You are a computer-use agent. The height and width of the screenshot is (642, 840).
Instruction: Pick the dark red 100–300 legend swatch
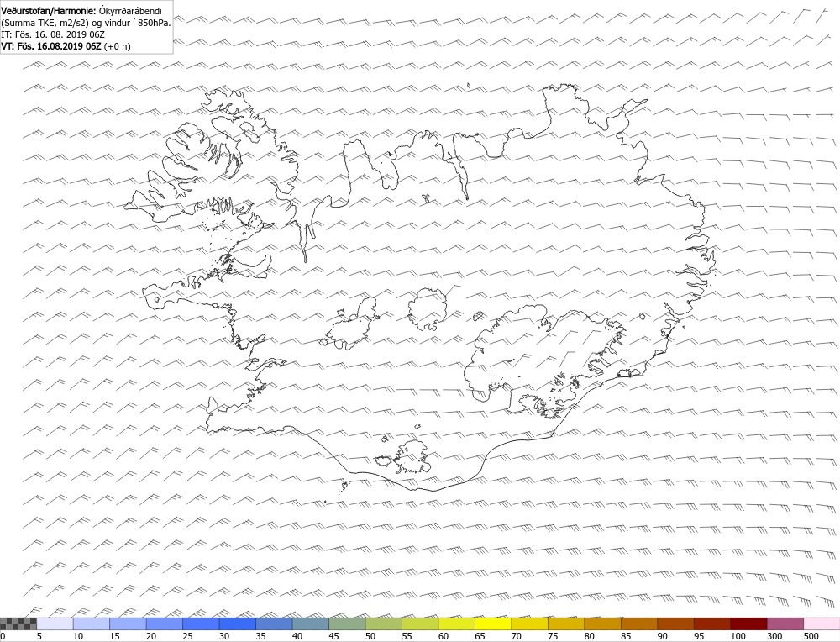coord(748,624)
